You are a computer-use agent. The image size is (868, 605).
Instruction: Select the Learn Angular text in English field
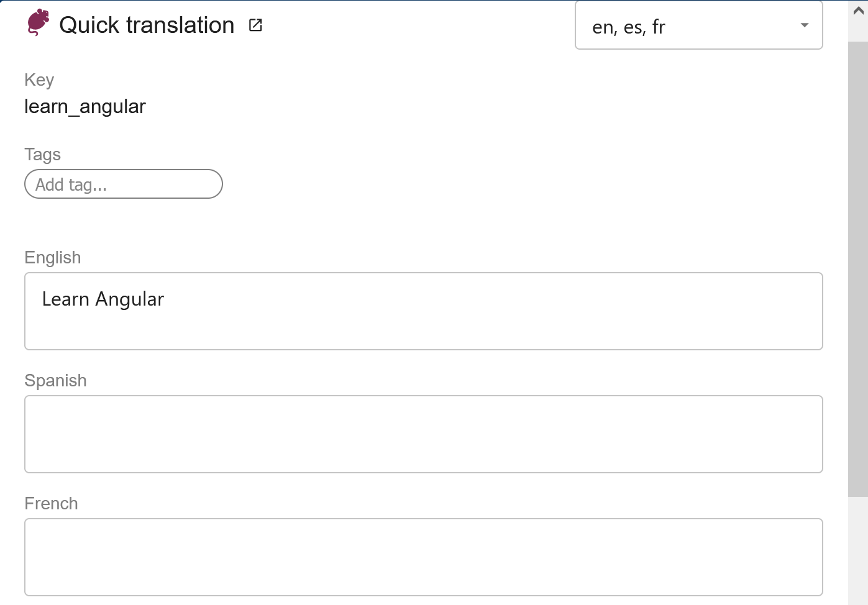coord(103,299)
